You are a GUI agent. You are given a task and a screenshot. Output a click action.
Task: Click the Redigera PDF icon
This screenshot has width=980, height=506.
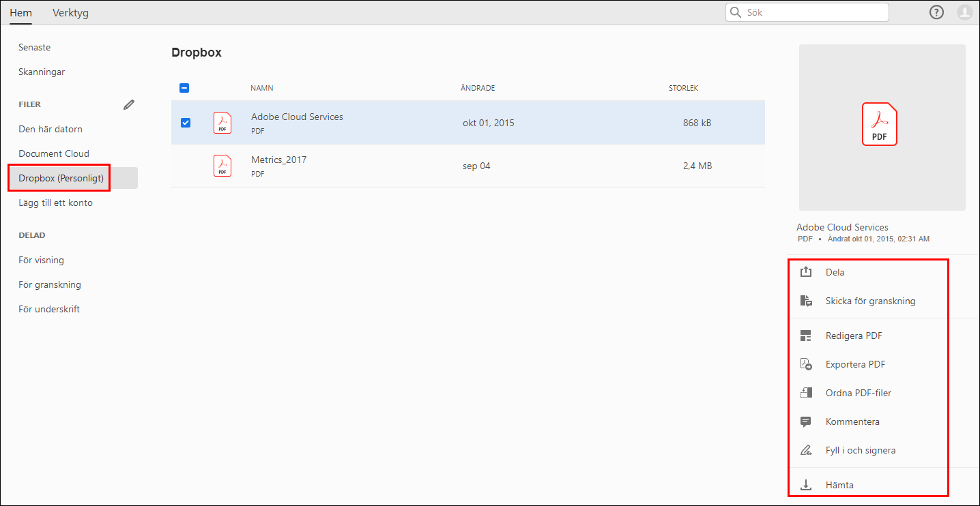805,336
